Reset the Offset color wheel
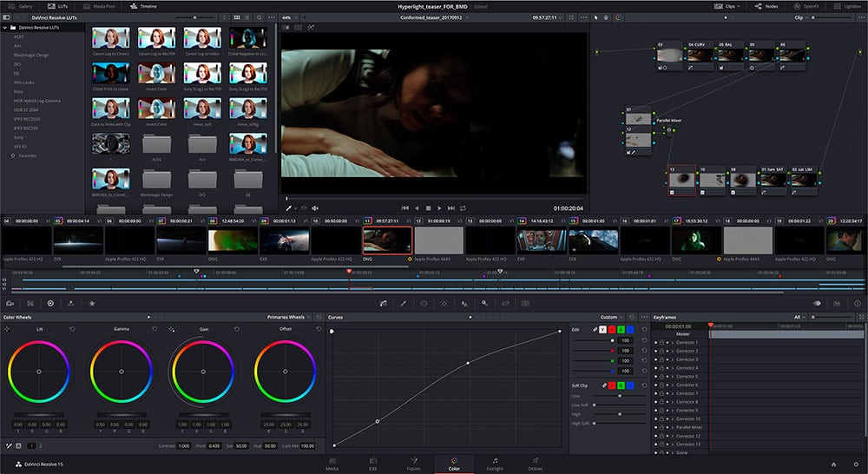 click(x=319, y=329)
